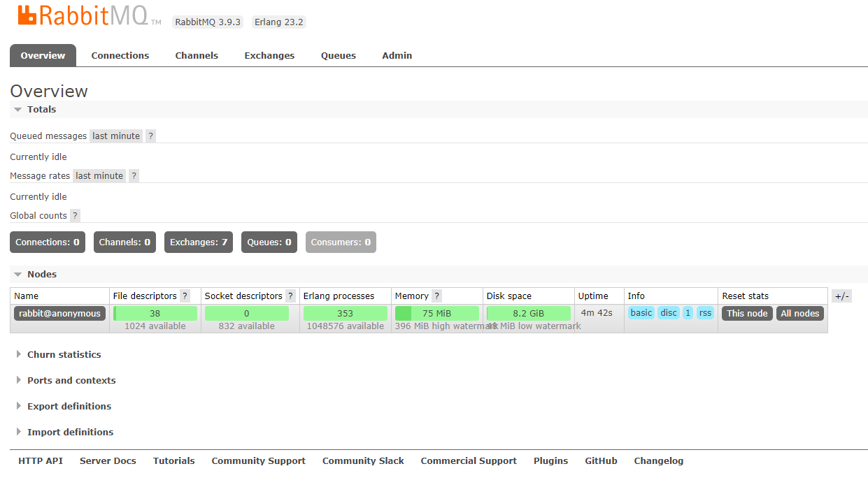This screenshot has width=868, height=501.
Task: Click the 1 info tag
Action: (688, 313)
